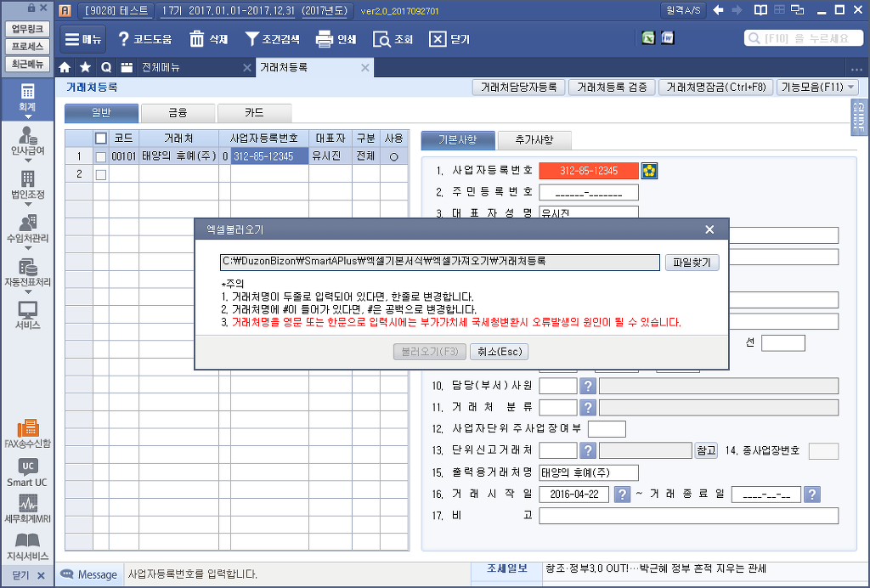Open 세무회계MRI
This screenshot has width=870, height=588.
tap(27, 509)
